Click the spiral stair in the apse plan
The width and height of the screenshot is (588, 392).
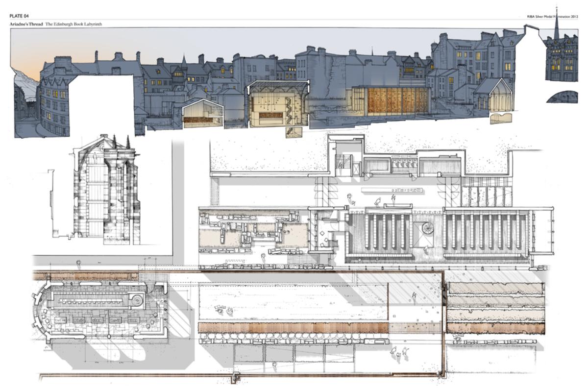click(x=136, y=297)
